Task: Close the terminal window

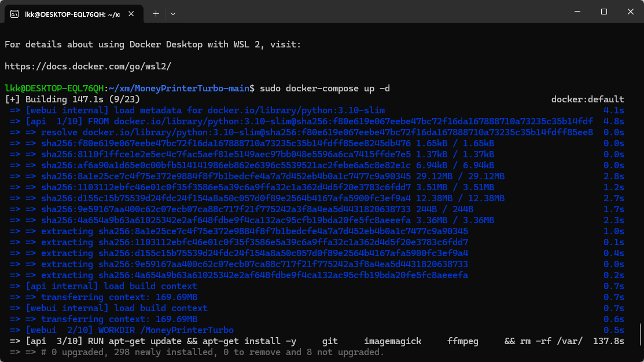Action: 630,12
